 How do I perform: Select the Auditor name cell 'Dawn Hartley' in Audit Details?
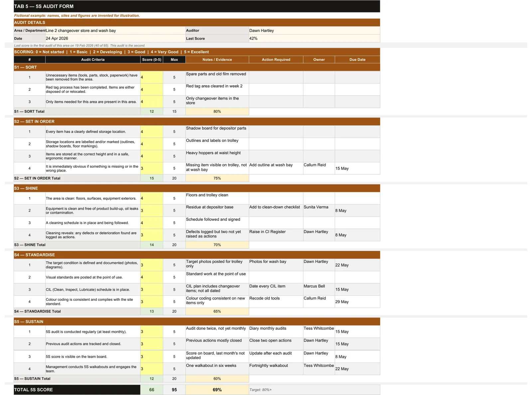click(x=314, y=31)
